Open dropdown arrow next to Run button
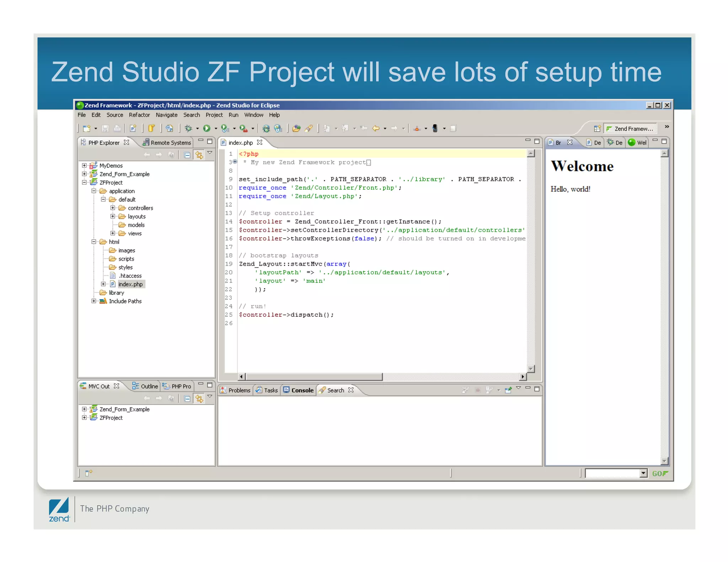The height and width of the screenshot is (562, 728). pos(216,129)
